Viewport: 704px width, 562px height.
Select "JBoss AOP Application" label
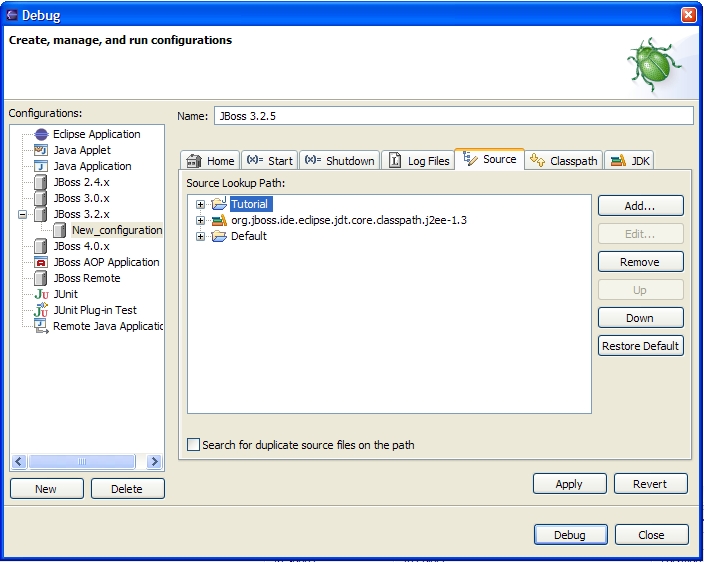click(x=106, y=262)
